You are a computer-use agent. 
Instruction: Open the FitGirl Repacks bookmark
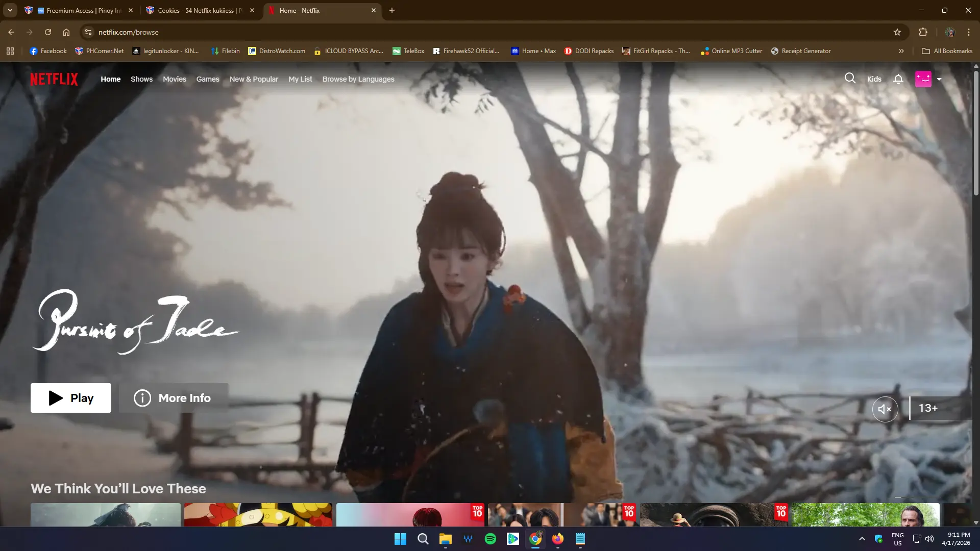pos(656,51)
